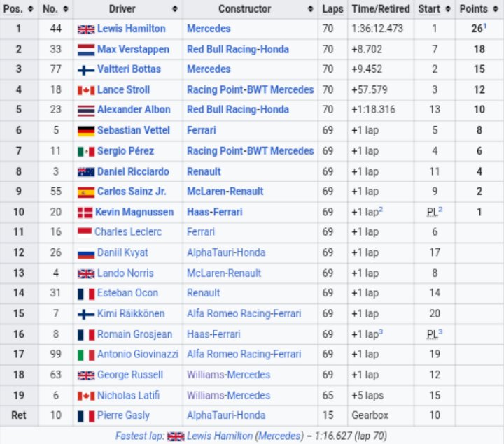Sort by Start column sort arrows
The width and height of the screenshot is (504, 444).
click(448, 9)
